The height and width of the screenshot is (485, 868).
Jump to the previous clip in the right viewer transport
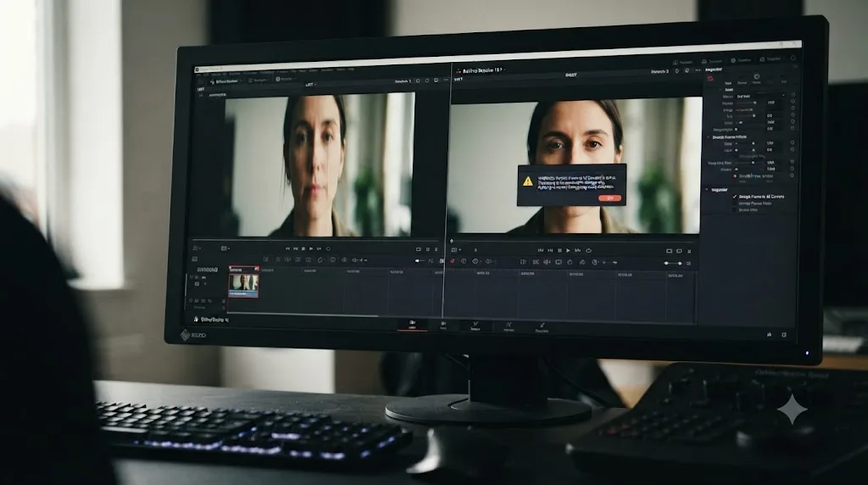[x=540, y=250]
